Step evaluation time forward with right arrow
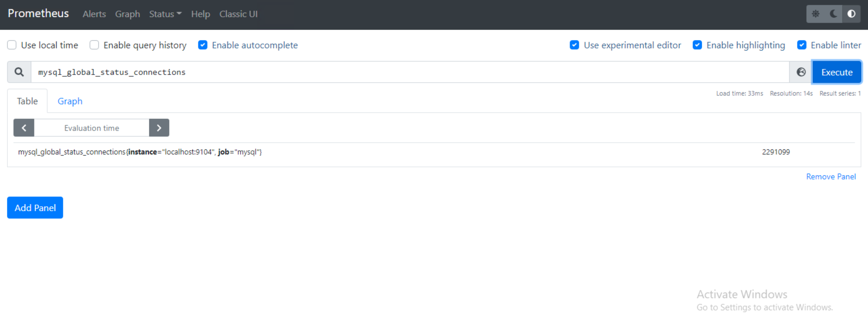This screenshot has width=868, height=319. point(159,128)
